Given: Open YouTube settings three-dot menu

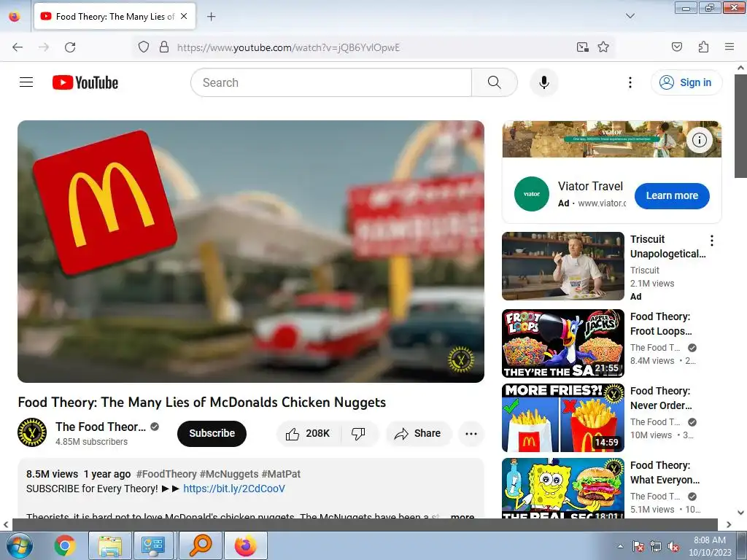Looking at the screenshot, I should 630,82.
